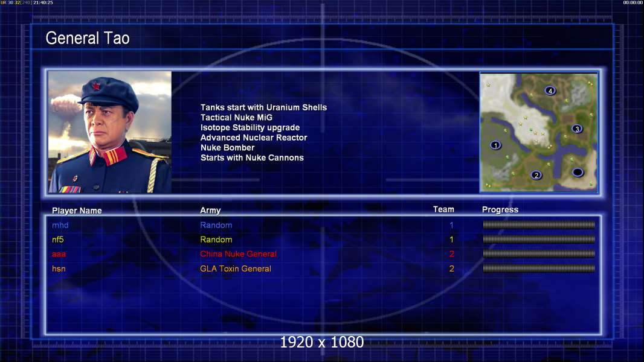Click team number for player aaa
The width and height of the screenshot is (644, 362).
coord(452,254)
